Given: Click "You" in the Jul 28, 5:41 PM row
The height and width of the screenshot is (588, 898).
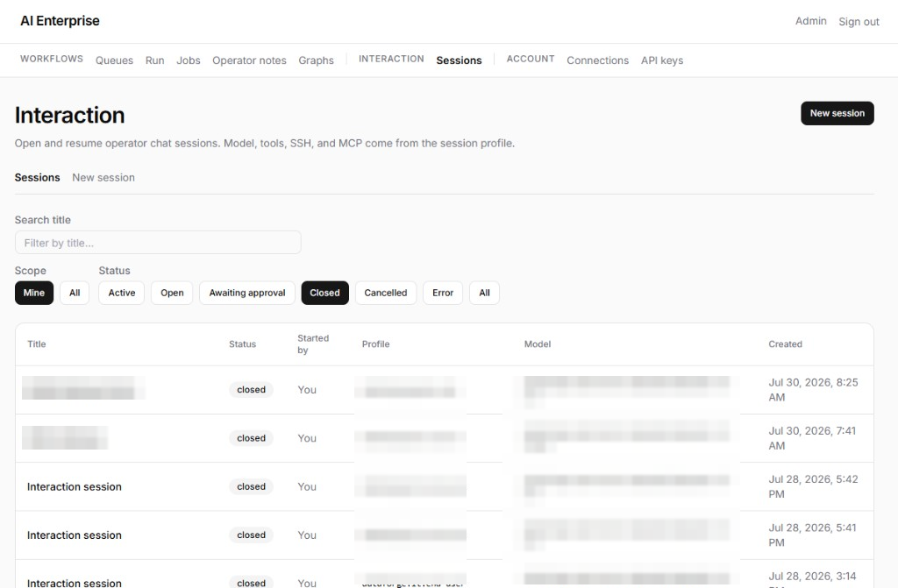Looking at the screenshot, I should (306, 535).
